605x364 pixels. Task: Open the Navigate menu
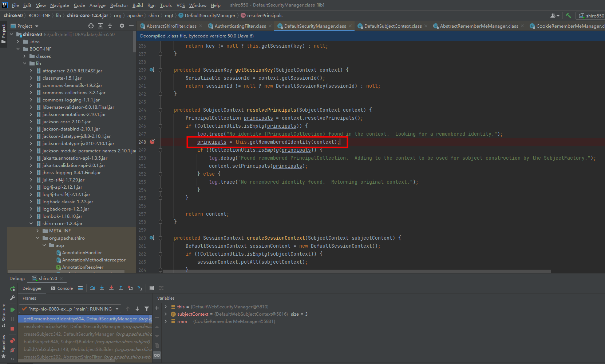pos(60,5)
